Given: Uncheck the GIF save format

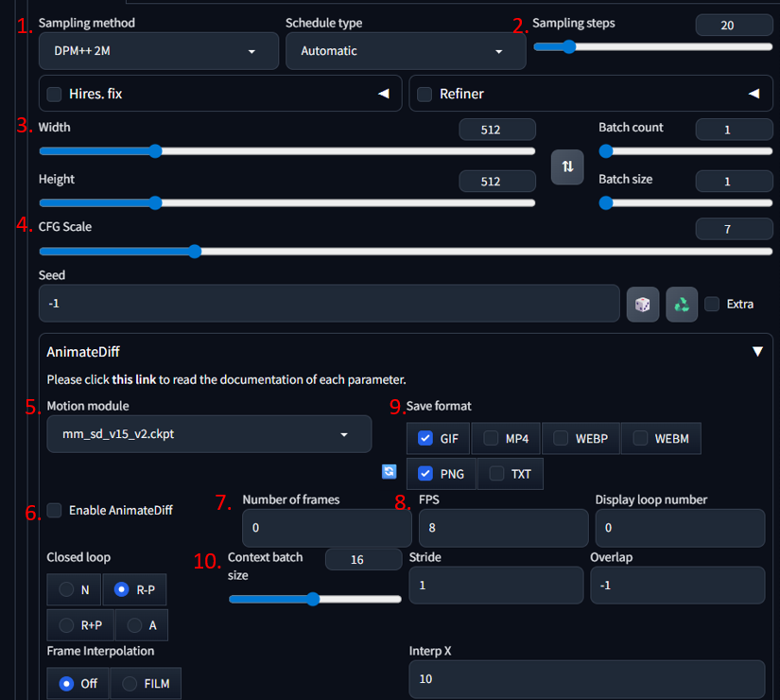Looking at the screenshot, I should click(425, 439).
